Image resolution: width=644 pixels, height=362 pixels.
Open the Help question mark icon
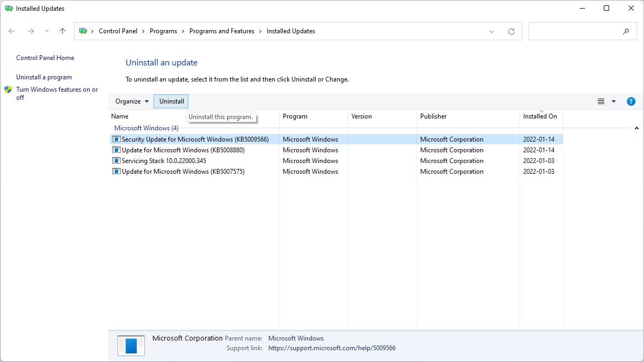point(631,101)
